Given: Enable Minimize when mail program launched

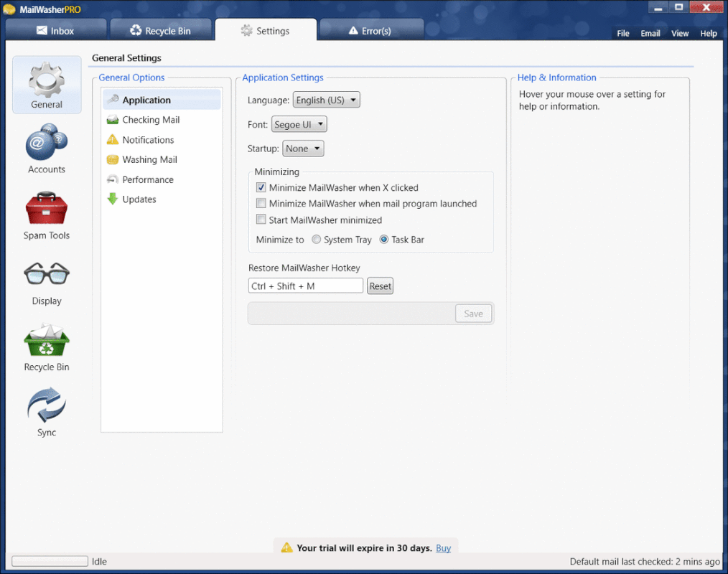Looking at the screenshot, I should [261, 203].
